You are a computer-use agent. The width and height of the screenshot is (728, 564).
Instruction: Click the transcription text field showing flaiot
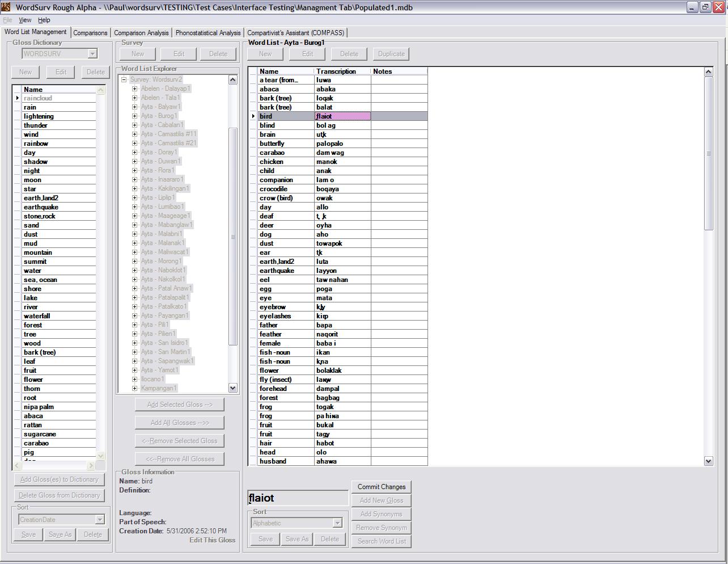[x=298, y=498]
